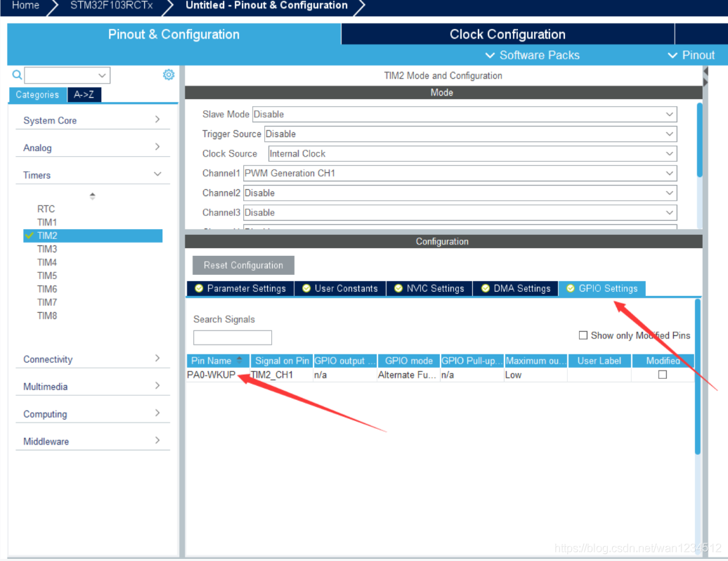Open the Parameter Settings tab
Screen dimensions: 728x561
point(240,288)
